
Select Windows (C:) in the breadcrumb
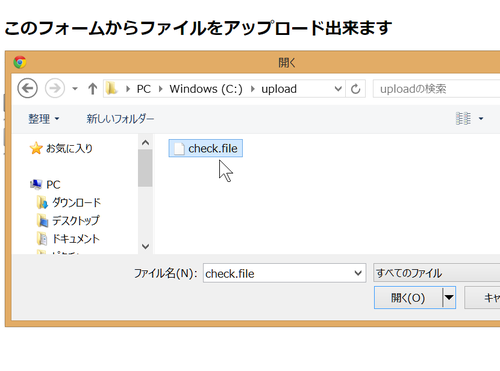[206, 89]
